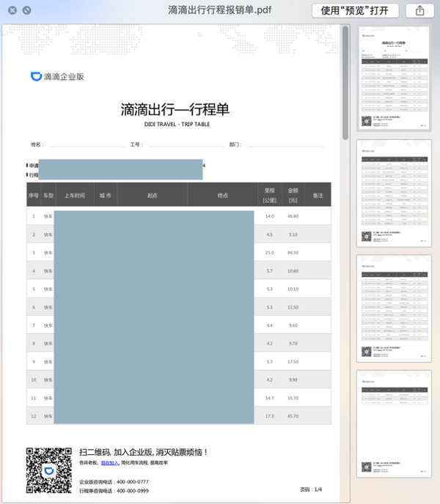This screenshot has height=504, width=440.
Task: Click the amount 10.60 in row 4
Action: [293, 271]
